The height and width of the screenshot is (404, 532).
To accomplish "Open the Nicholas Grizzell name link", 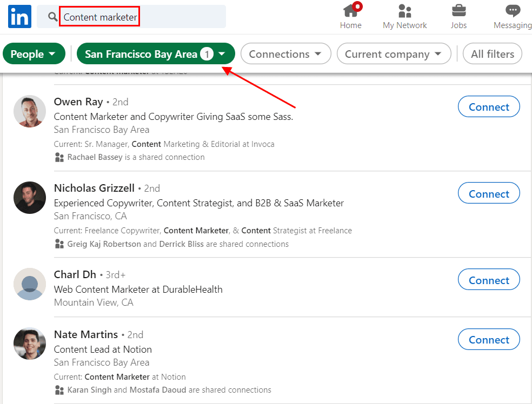I will click(94, 188).
